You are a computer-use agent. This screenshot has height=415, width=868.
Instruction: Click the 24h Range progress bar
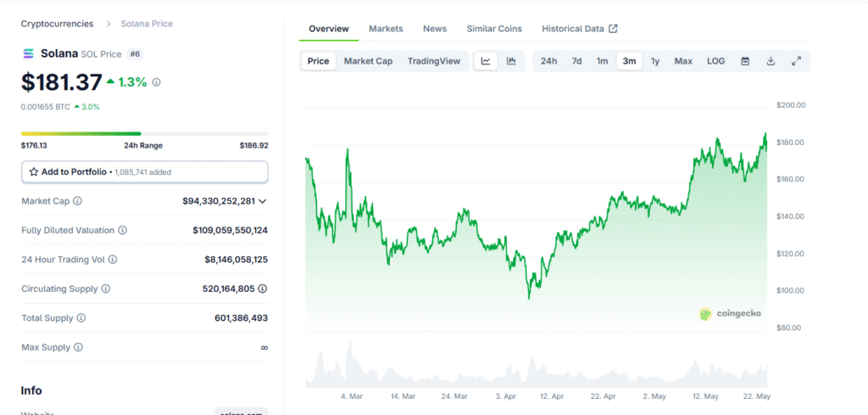click(x=144, y=133)
